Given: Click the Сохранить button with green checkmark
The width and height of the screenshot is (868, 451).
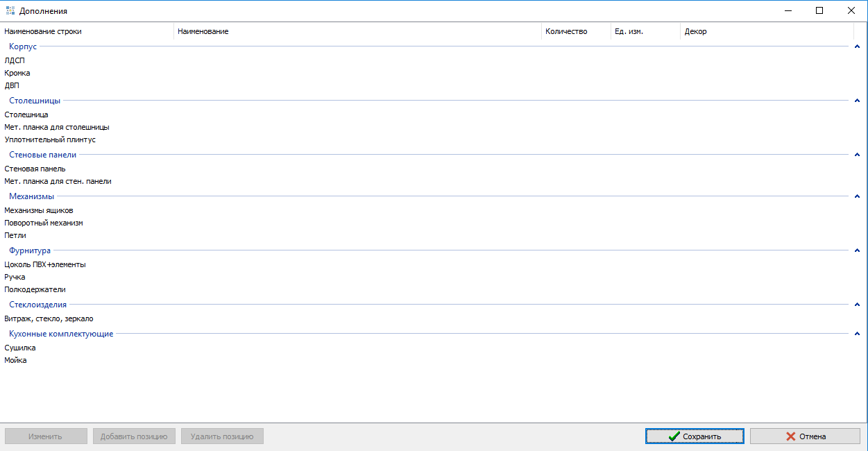Looking at the screenshot, I should coord(695,436).
